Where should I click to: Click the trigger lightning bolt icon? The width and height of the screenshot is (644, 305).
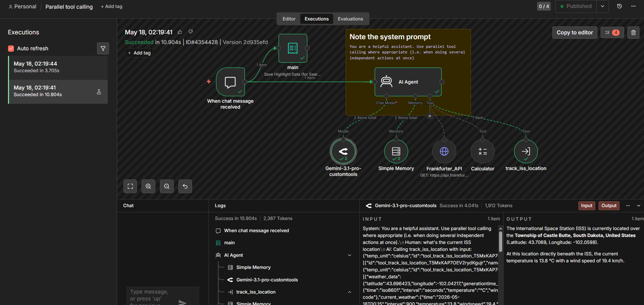(x=209, y=82)
